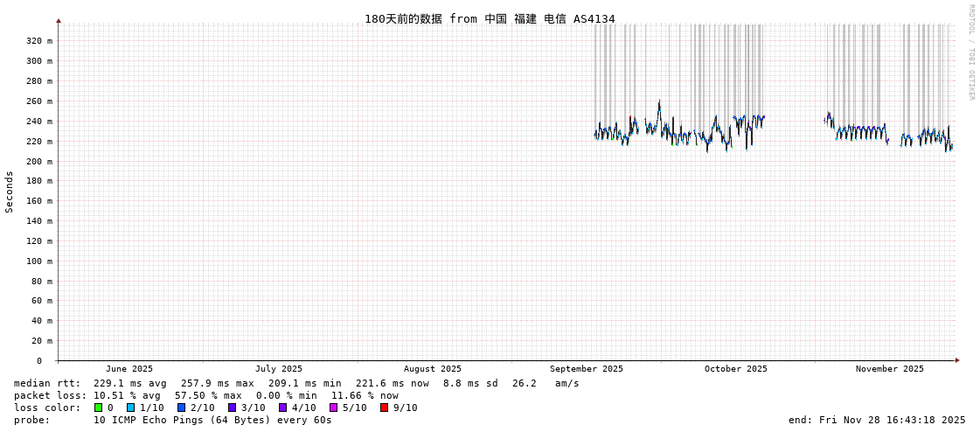The height and width of the screenshot is (432, 980).
Task: Click the November 2025 axis label
Action: coord(889,369)
